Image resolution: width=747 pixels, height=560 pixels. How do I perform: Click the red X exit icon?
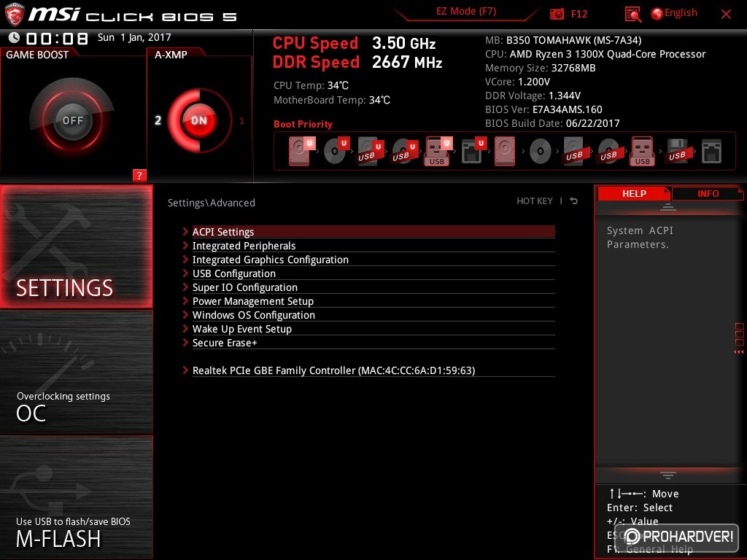pos(726,14)
